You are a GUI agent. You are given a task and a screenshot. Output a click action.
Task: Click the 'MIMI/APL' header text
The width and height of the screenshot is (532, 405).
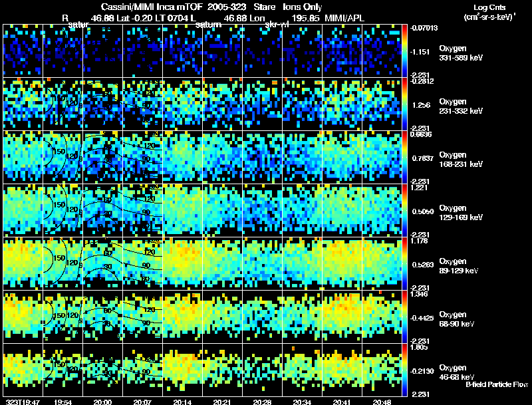tap(344, 18)
